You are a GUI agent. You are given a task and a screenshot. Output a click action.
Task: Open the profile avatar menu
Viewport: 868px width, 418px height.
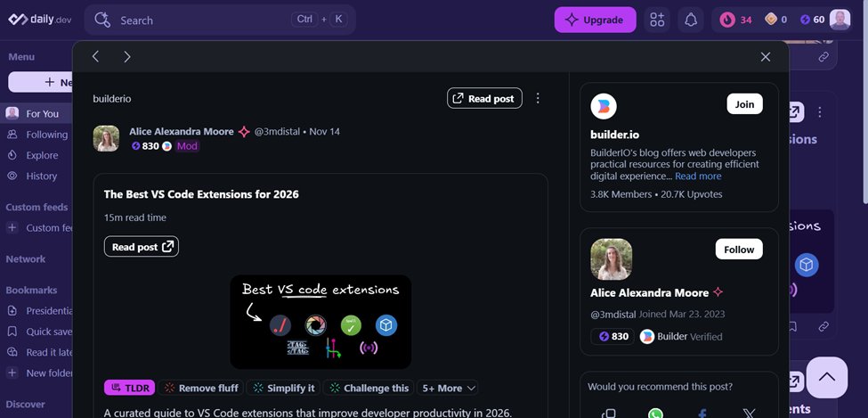(x=840, y=20)
